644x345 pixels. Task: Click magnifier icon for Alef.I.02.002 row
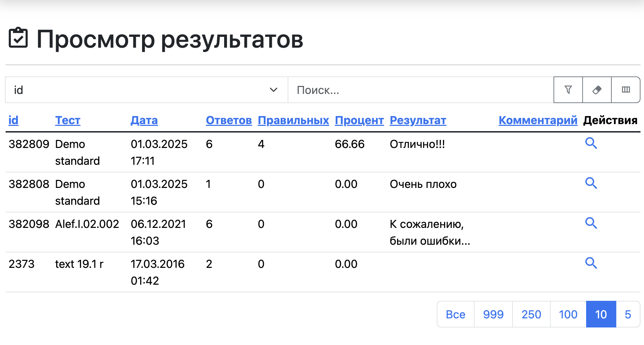(591, 223)
